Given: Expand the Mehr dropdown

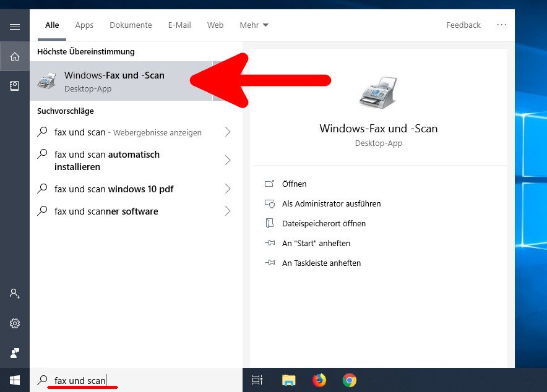Looking at the screenshot, I should click(254, 25).
